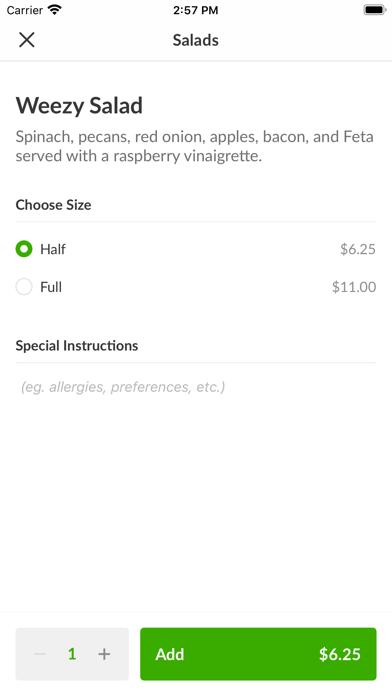Tap the Special Instructions heading

77,345
